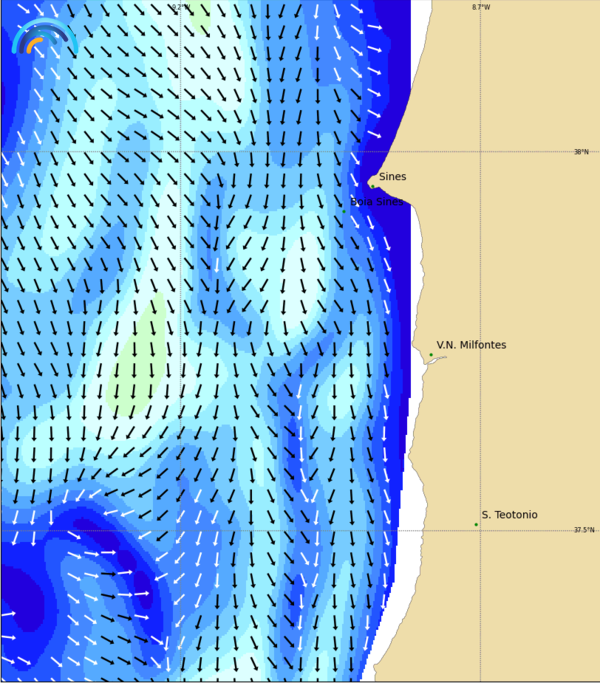Select the Boia Sines buoy marker dot
Viewport: 600px width, 683px height.
point(345,211)
